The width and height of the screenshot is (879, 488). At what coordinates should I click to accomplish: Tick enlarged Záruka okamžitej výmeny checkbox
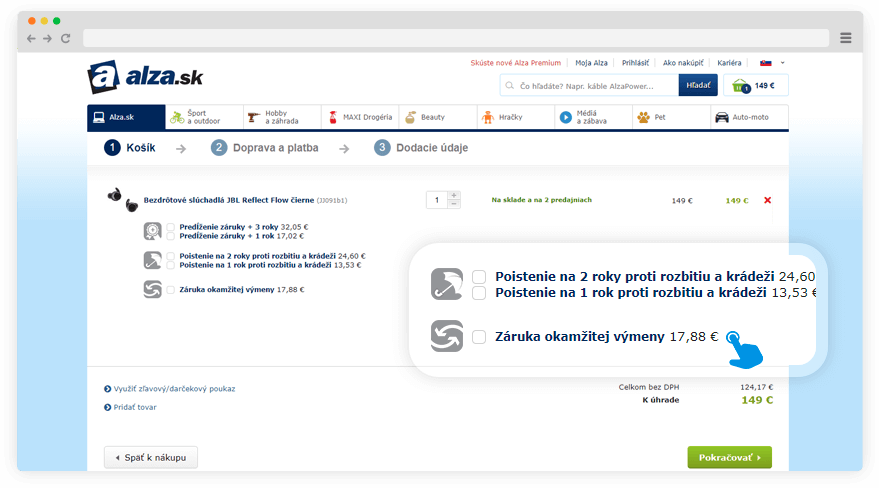pyautogui.click(x=479, y=337)
